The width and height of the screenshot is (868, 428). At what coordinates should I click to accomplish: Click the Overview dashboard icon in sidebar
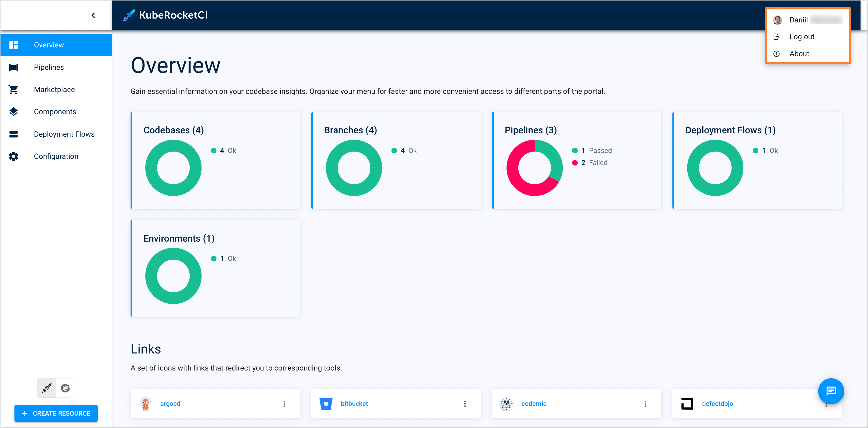pos(13,45)
